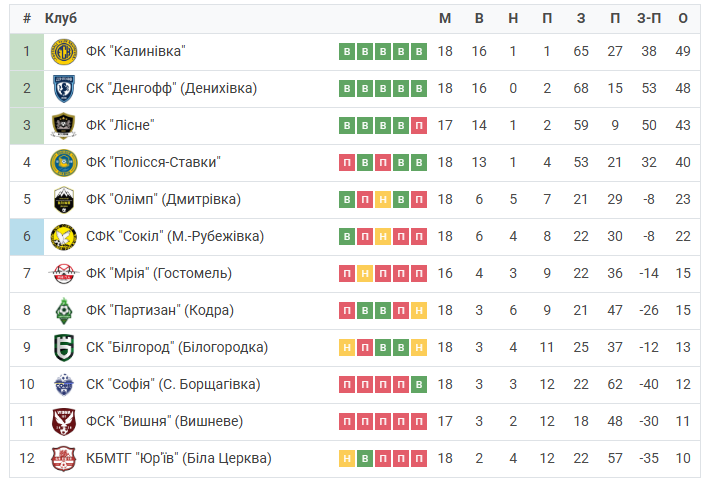
Task: Open the СК "Білгород" shield logo
Action: (63, 348)
